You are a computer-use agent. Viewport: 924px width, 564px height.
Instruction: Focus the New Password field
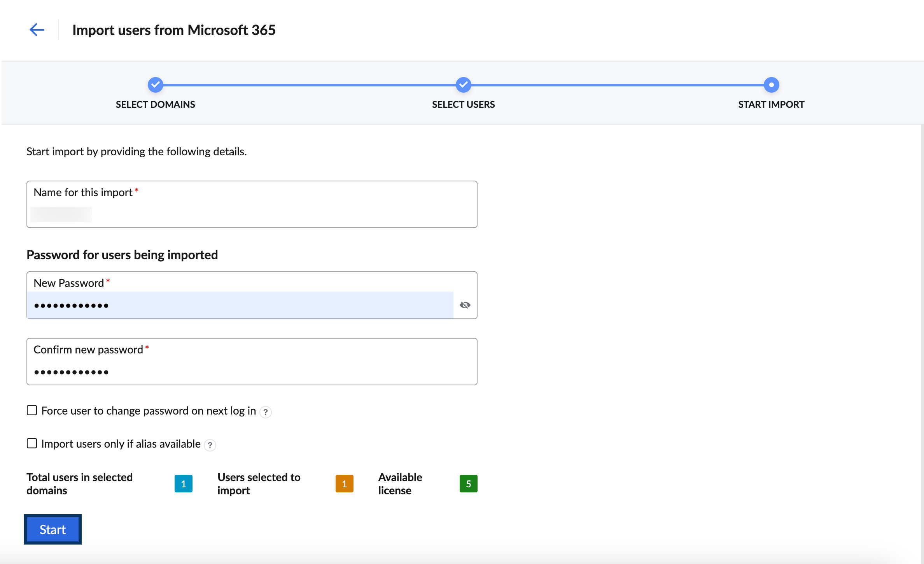(x=252, y=295)
